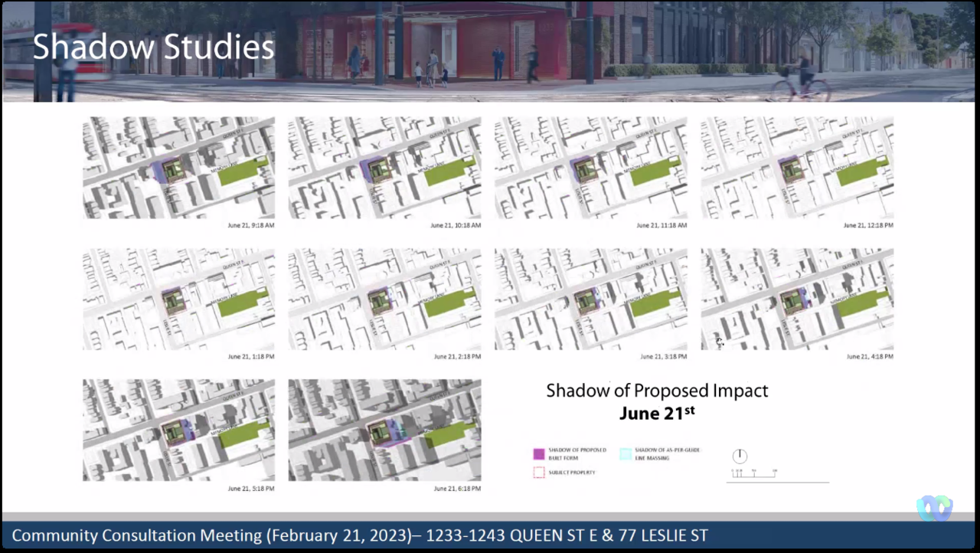Click the Community Consultation Meeting footer text
Screen dimensions: 980x553
[359, 535]
